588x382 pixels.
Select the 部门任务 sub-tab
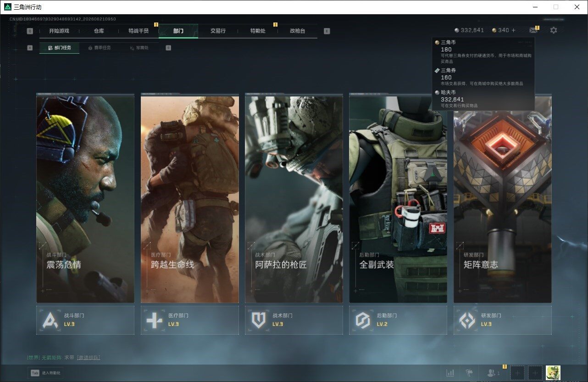click(x=59, y=48)
